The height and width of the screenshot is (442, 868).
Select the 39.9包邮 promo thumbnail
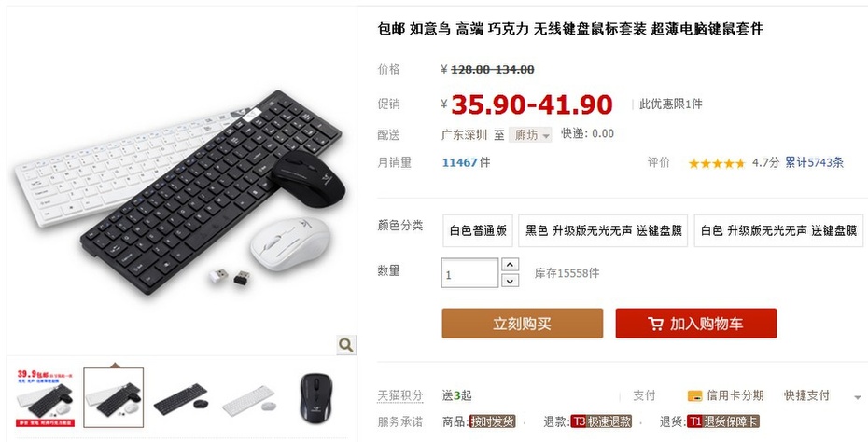pos(46,398)
